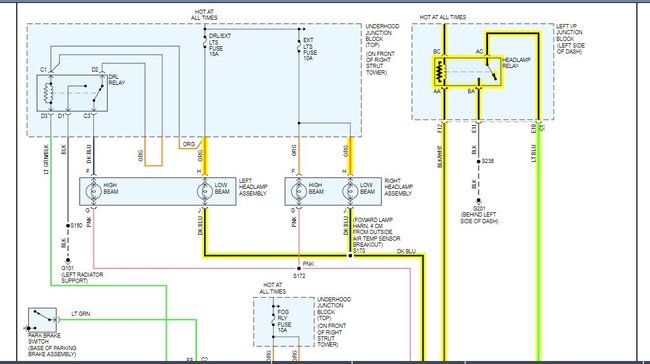Image resolution: width=650 pixels, height=364 pixels.
Task: Click "HOT AT ALL TIMES" above FOG RLY fuse
Action: coord(273,288)
